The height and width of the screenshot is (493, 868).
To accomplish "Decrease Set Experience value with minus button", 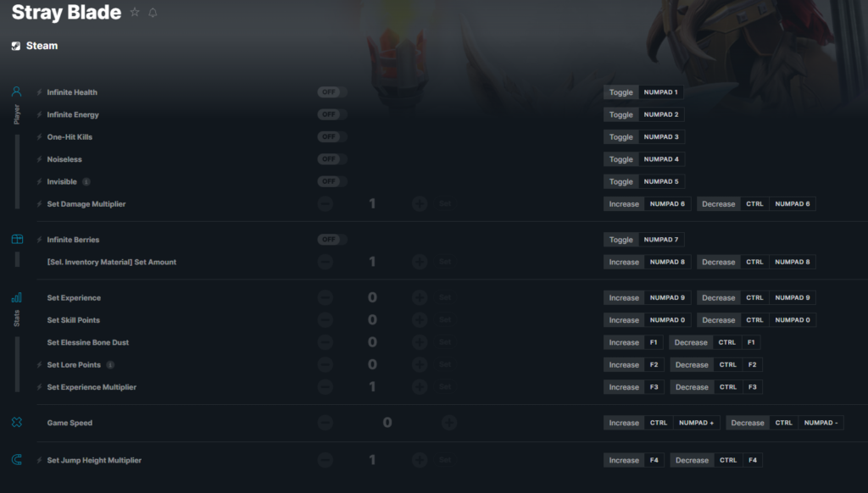I will pos(325,297).
